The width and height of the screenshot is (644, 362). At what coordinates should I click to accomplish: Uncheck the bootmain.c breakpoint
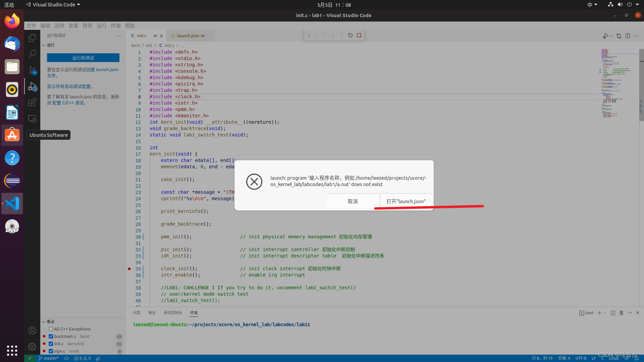click(51, 336)
